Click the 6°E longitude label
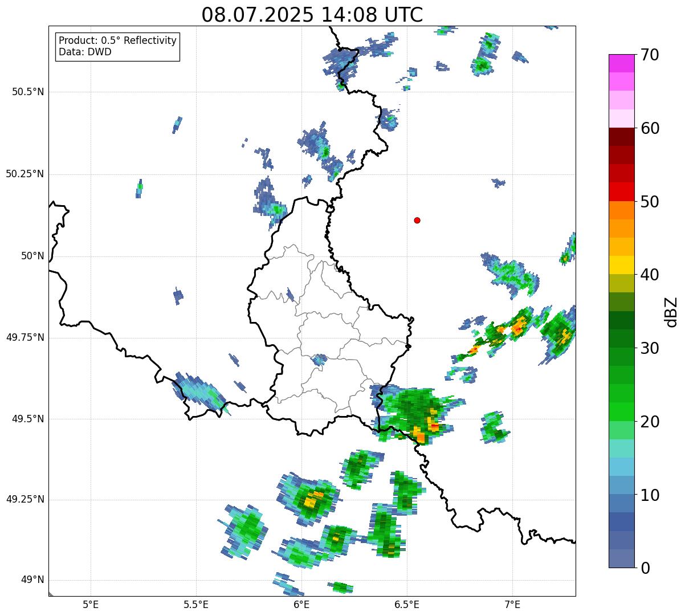Viewport: 685px width, 616px height. pyautogui.click(x=301, y=605)
